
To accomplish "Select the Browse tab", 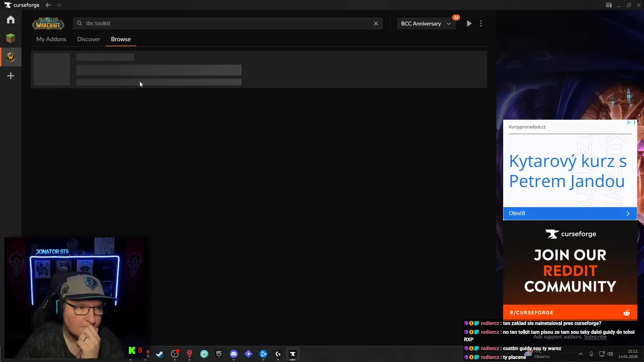I will 121,39.
